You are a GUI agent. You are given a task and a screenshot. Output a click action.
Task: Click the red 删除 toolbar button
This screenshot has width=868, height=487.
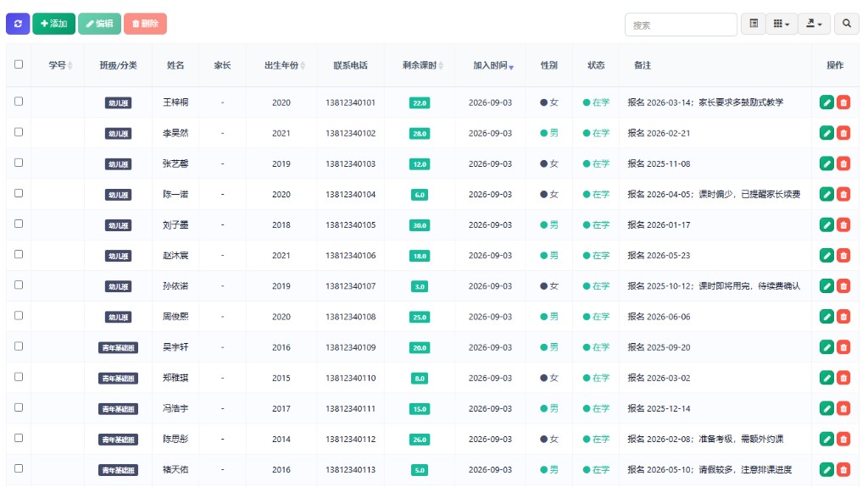(x=145, y=24)
